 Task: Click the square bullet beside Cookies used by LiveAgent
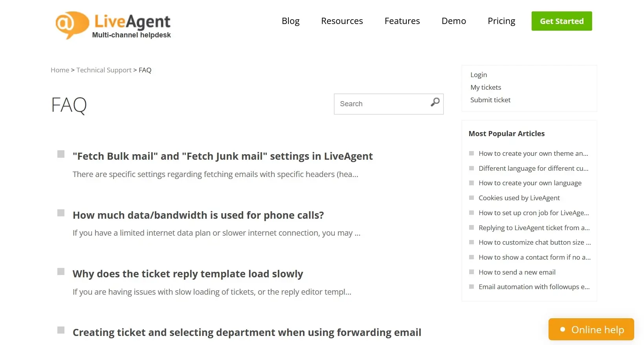[x=472, y=198]
